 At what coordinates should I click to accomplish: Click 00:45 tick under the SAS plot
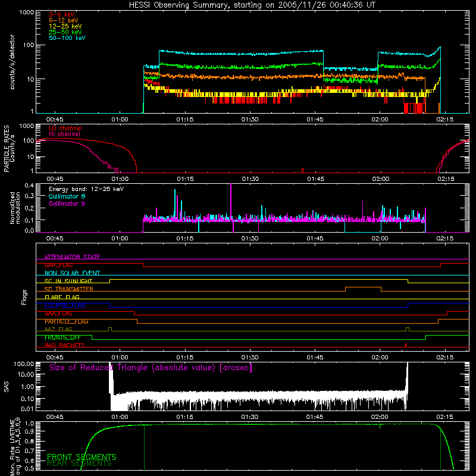tap(55, 417)
